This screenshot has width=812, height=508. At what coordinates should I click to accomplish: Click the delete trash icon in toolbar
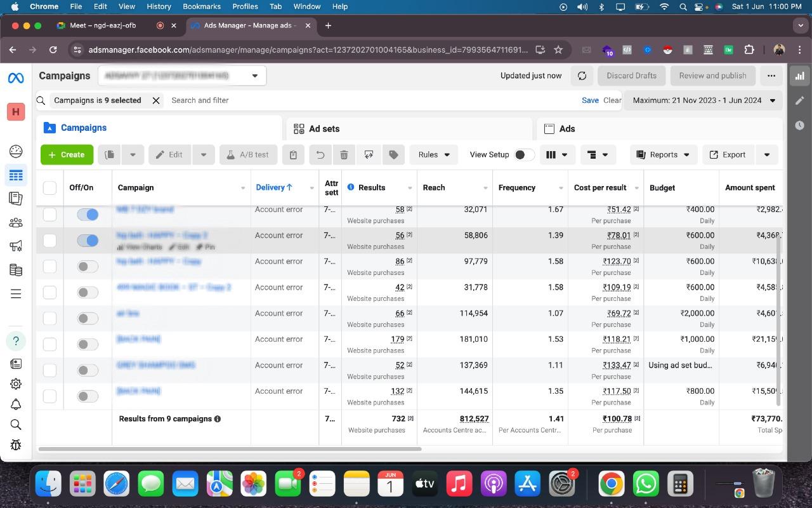pyautogui.click(x=344, y=154)
